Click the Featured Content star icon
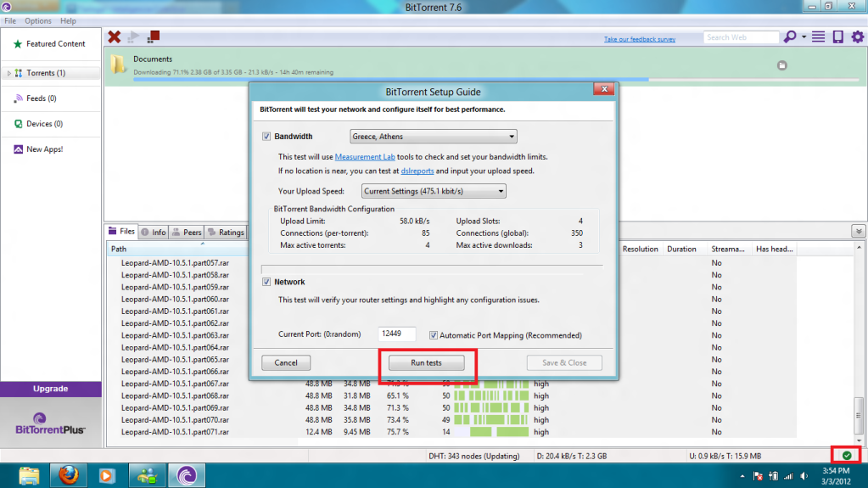The height and width of the screenshot is (488, 868). (x=18, y=44)
